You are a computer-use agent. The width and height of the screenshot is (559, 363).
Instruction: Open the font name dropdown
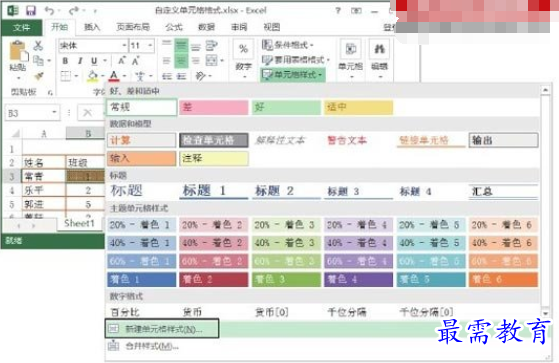point(124,46)
